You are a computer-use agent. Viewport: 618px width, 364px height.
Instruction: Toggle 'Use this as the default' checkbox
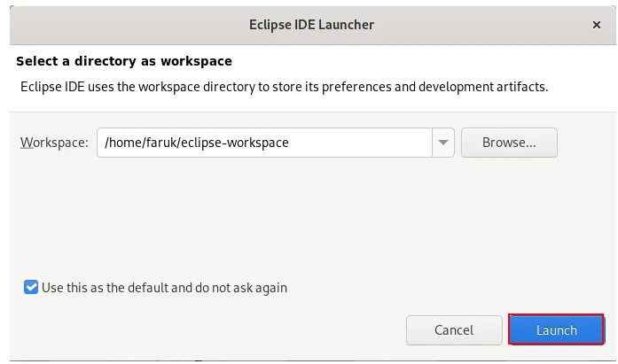32,288
